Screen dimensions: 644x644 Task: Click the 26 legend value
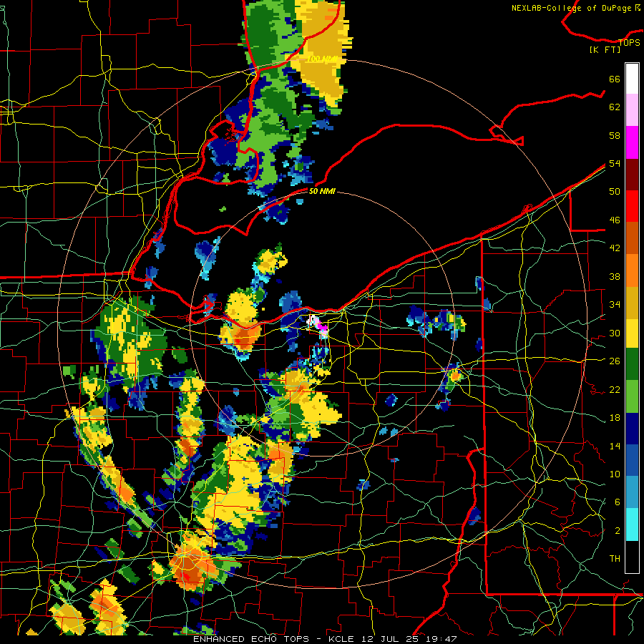615,361
